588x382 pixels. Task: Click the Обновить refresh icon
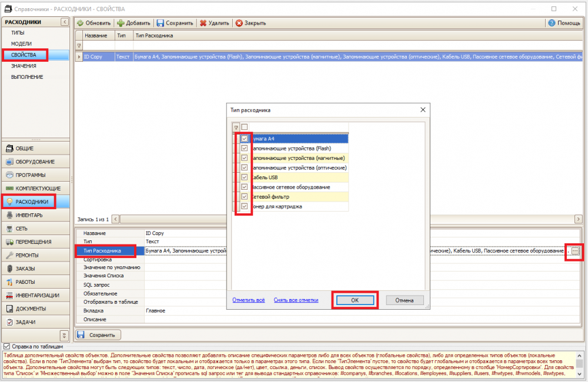[80, 24]
